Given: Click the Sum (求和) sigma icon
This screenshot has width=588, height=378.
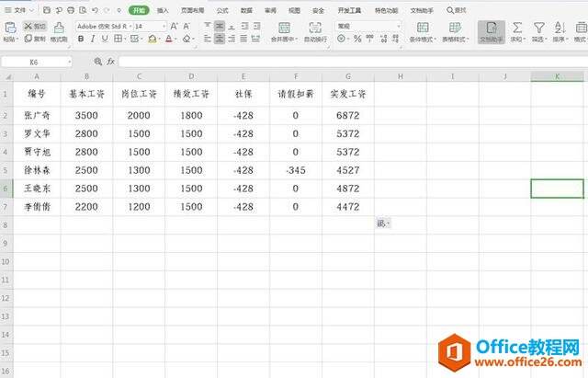Looking at the screenshot, I should pyautogui.click(x=517, y=28).
